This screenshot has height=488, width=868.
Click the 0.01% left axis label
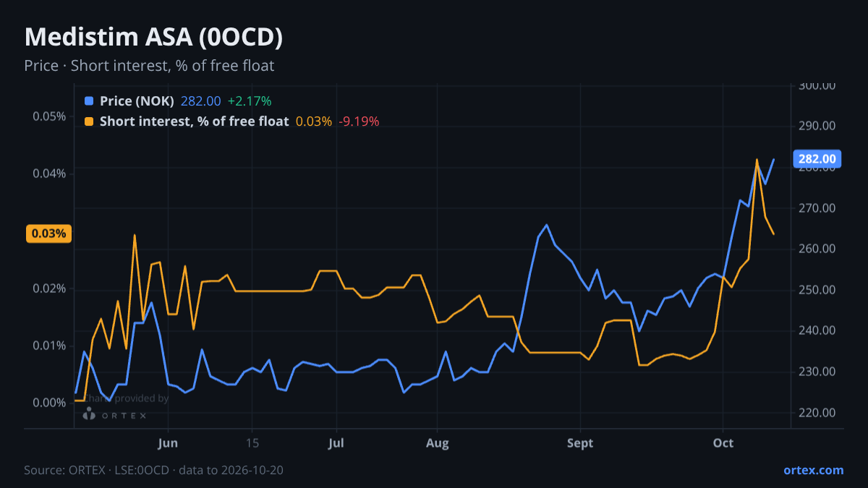point(49,346)
